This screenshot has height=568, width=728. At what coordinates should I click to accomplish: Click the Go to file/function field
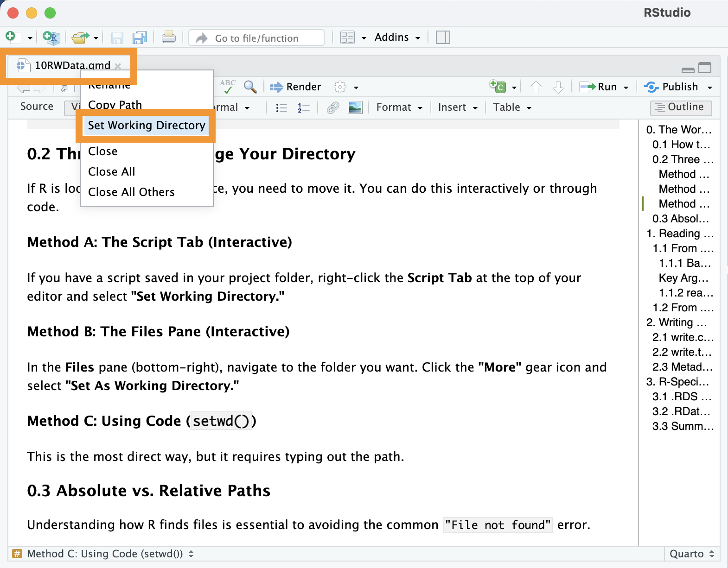(256, 38)
